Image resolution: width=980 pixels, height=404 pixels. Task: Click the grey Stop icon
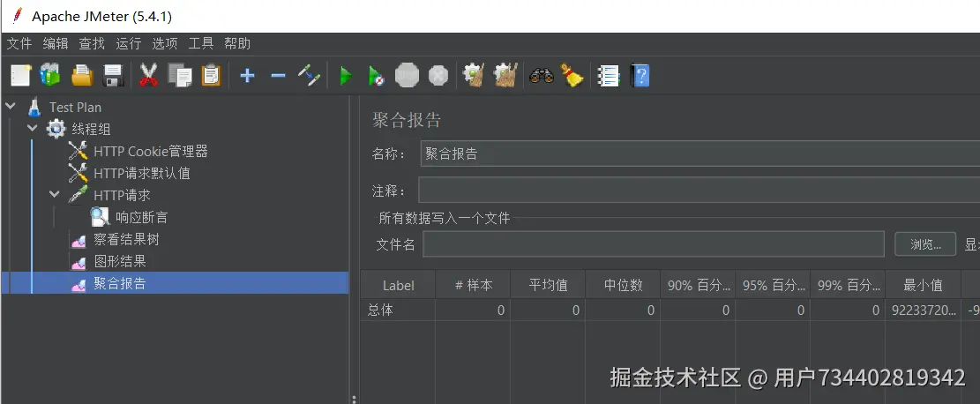click(x=407, y=76)
